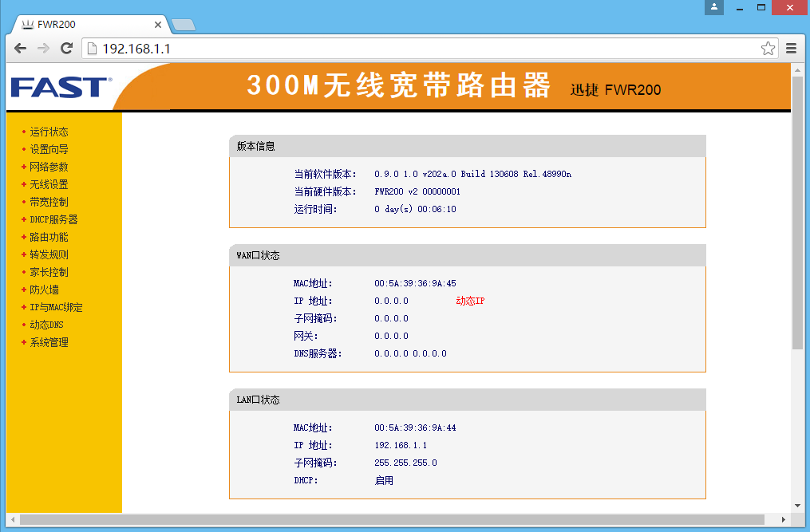The height and width of the screenshot is (532, 810).
Task: Click the scroll down arrow
Action: coord(797,506)
